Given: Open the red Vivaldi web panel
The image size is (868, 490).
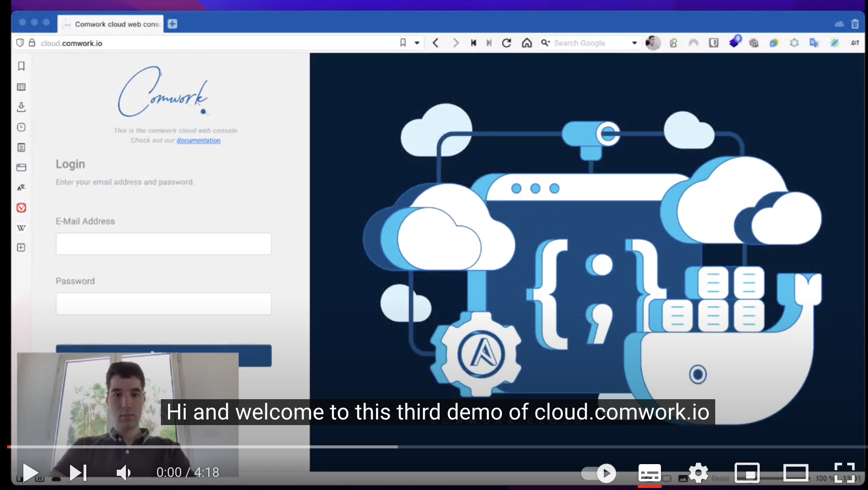Looking at the screenshot, I should pos(21,207).
